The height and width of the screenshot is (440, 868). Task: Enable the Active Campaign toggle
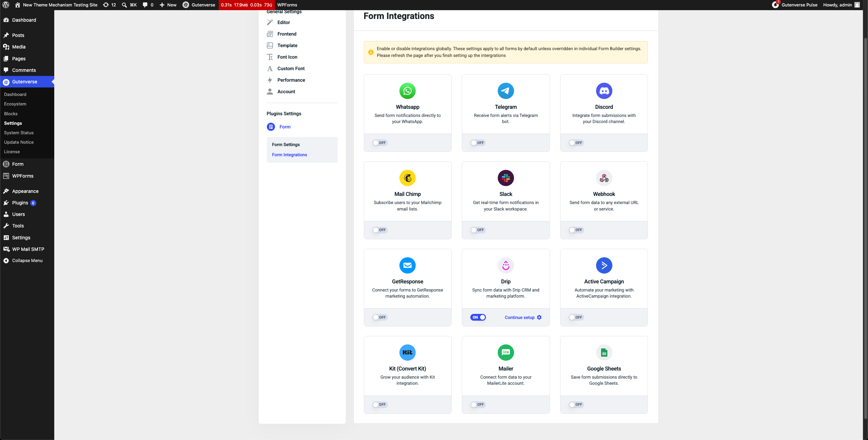(576, 317)
